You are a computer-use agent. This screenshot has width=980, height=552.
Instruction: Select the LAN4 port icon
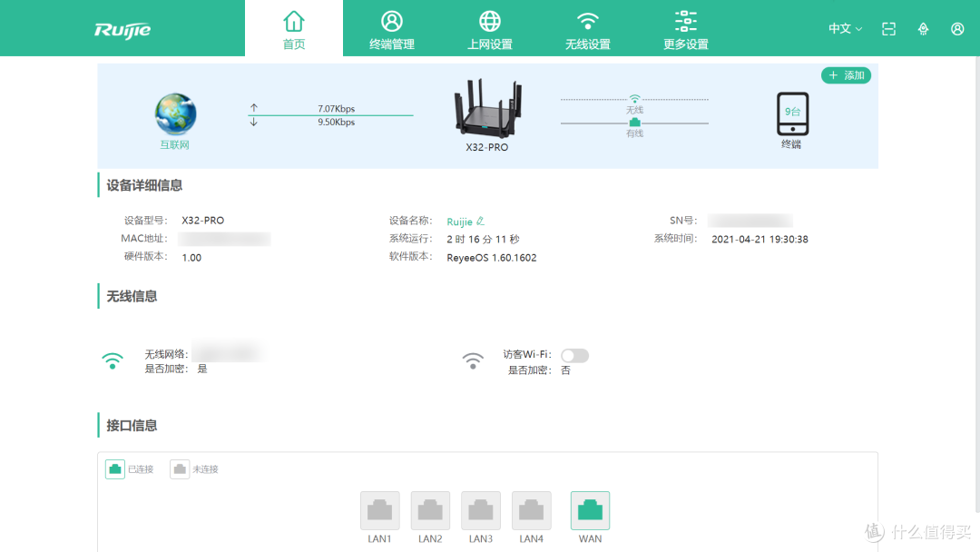pos(531,509)
